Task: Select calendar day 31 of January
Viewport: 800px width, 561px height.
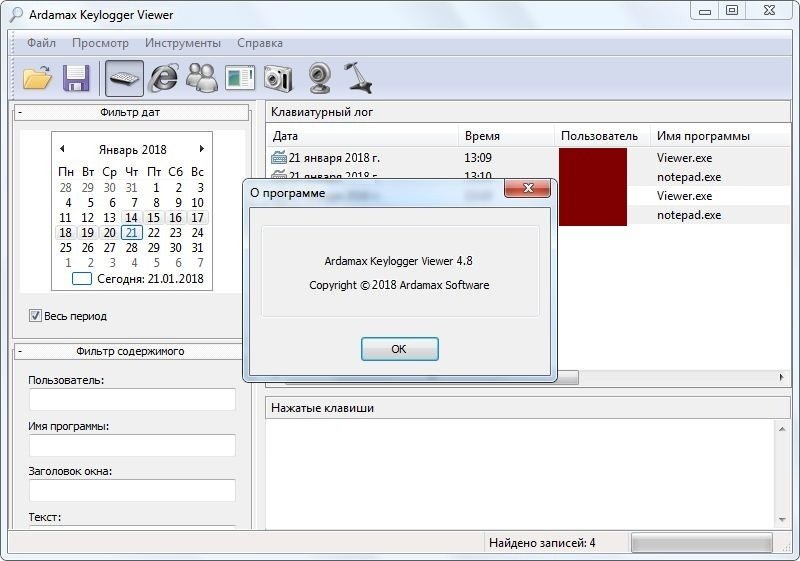Action: click(x=197, y=248)
